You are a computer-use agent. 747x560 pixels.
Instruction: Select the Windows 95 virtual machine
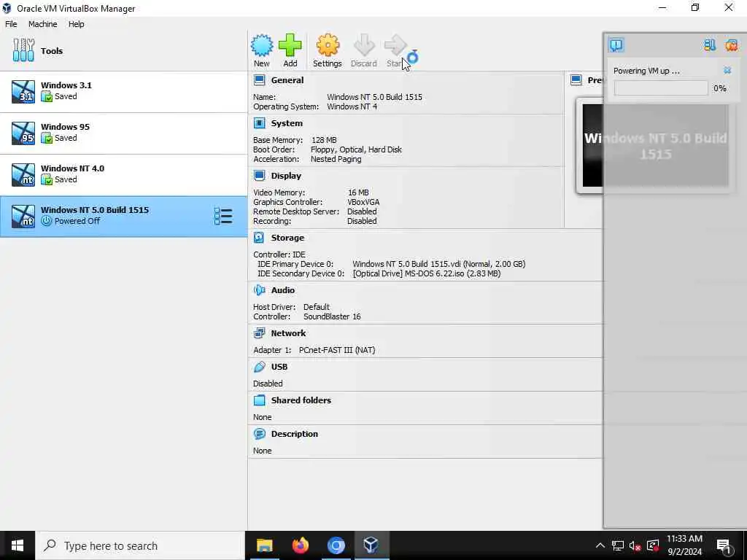(123, 133)
